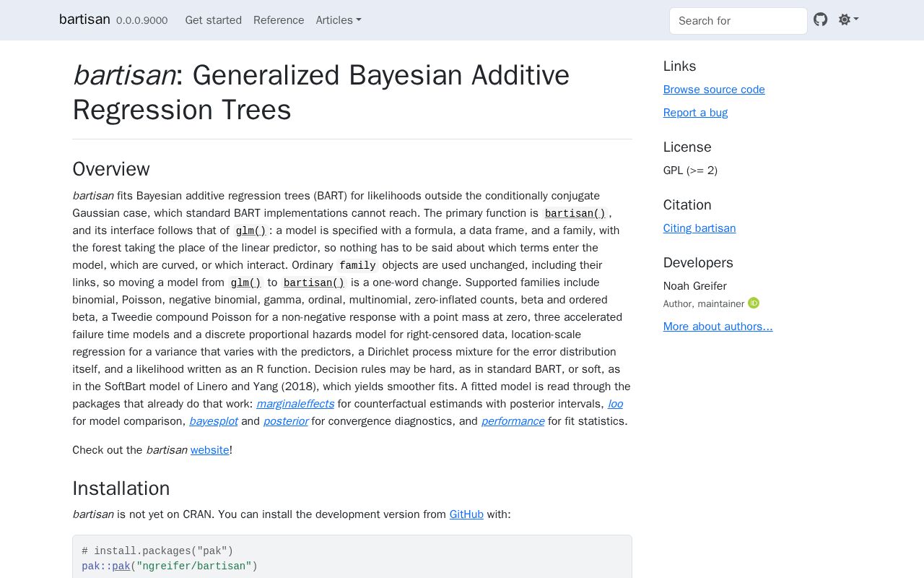The height and width of the screenshot is (578, 924).
Task: Click Noah Greifer's ORCID icon
Action: click(754, 303)
